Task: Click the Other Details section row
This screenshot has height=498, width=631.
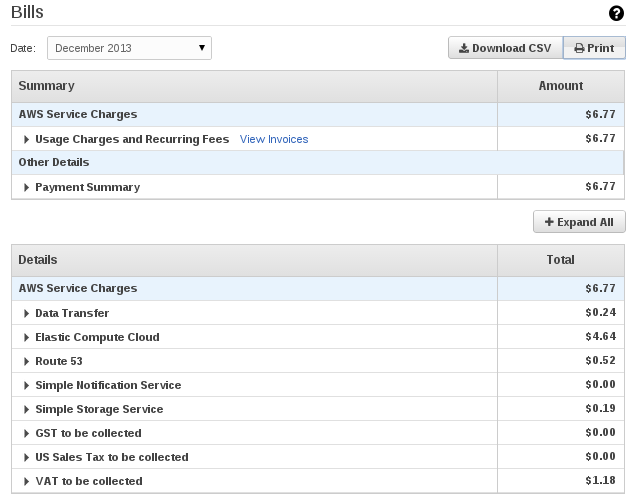Action: [318, 163]
